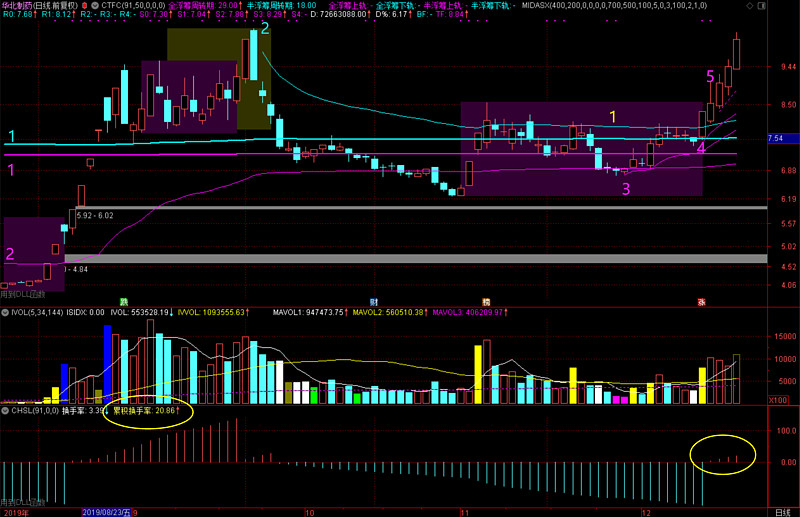Click the 4.52 price axis label
This screenshot has height=517, width=800.
(x=789, y=266)
